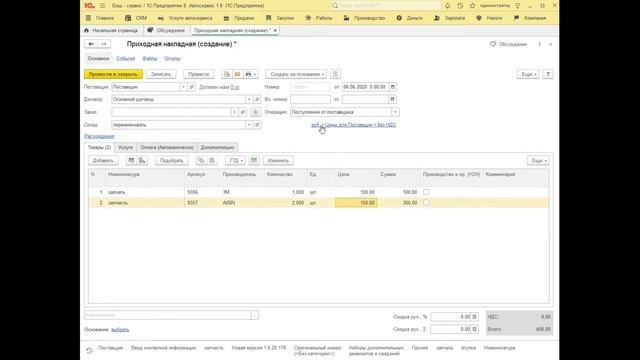Click the history icon in the bottom bar
The width and height of the screenshot is (640, 360).
[89, 351]
